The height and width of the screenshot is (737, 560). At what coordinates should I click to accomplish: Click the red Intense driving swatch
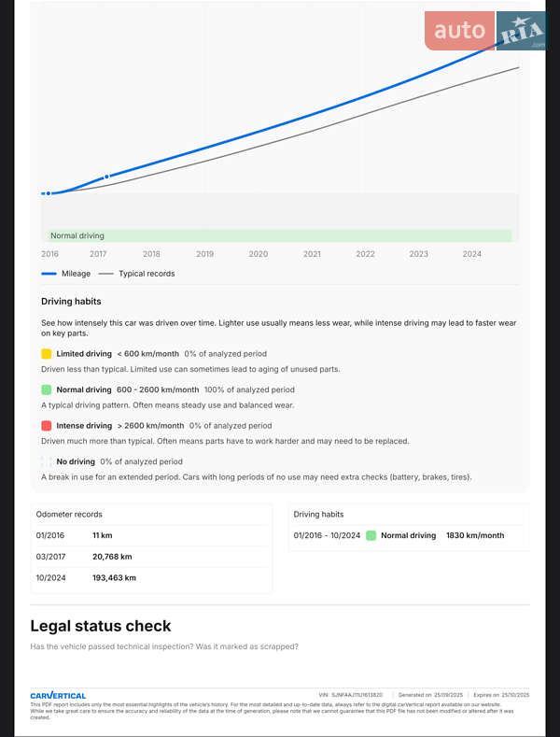pyautogui.click(x=47, y=425)
